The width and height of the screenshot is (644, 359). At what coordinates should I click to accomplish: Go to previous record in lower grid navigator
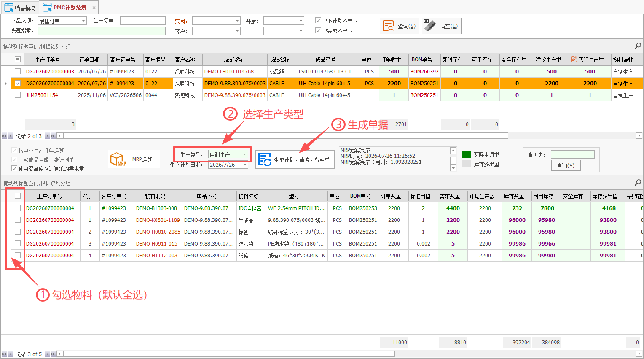11,354
